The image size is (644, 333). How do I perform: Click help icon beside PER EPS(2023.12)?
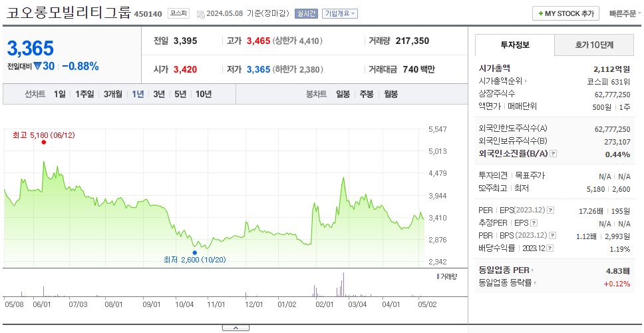pyautogui.click(x=550, y=210)
